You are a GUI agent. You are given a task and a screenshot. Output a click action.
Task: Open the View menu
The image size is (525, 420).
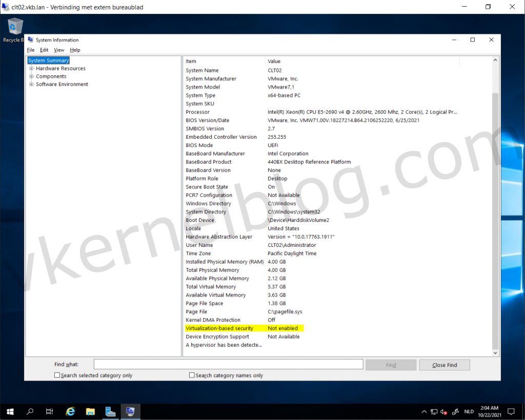(x=59, y=50)
